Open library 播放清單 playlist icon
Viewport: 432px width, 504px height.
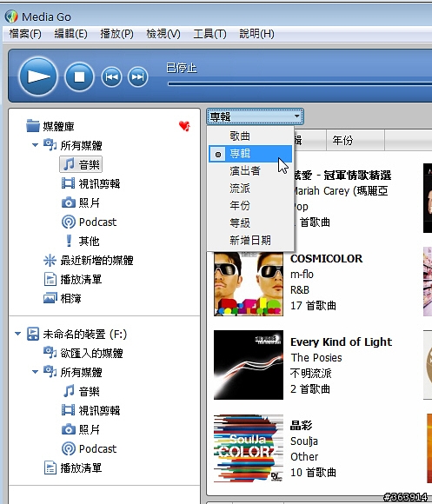coord(50,279)
